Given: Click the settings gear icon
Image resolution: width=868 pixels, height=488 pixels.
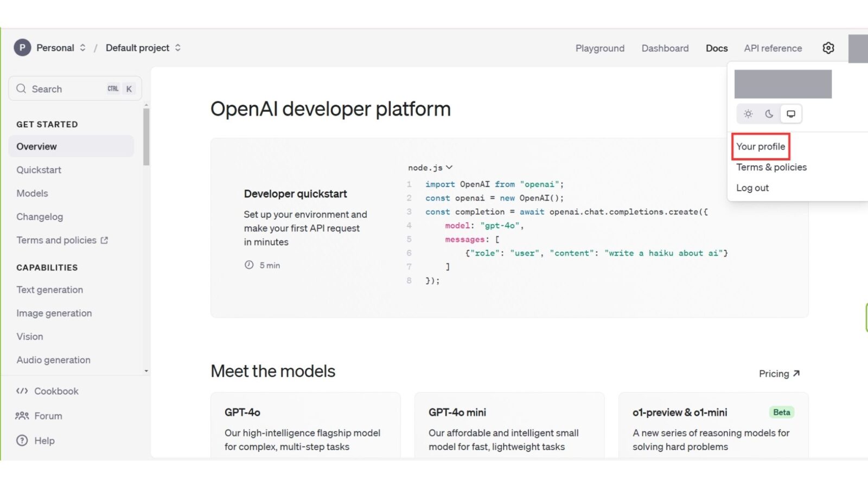Looking at the screenshot, I should (828, 48).
